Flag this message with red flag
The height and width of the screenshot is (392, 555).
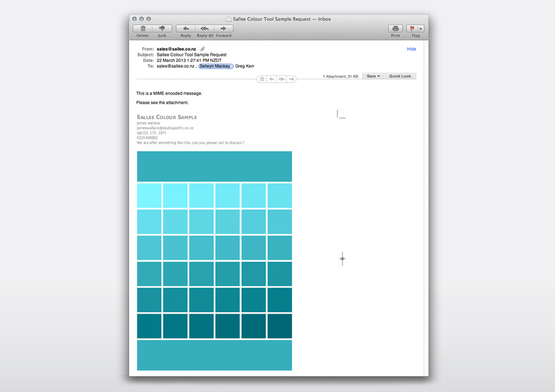[x=412, y=28]
